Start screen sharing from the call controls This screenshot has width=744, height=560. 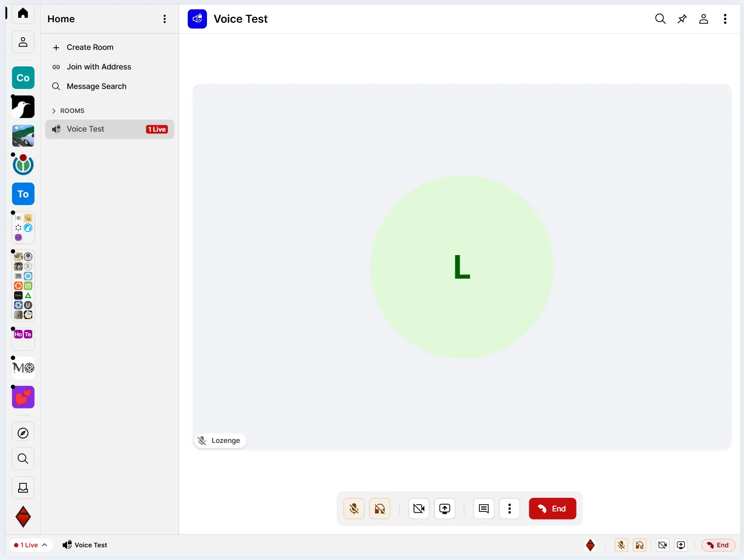tap(444, 509)
